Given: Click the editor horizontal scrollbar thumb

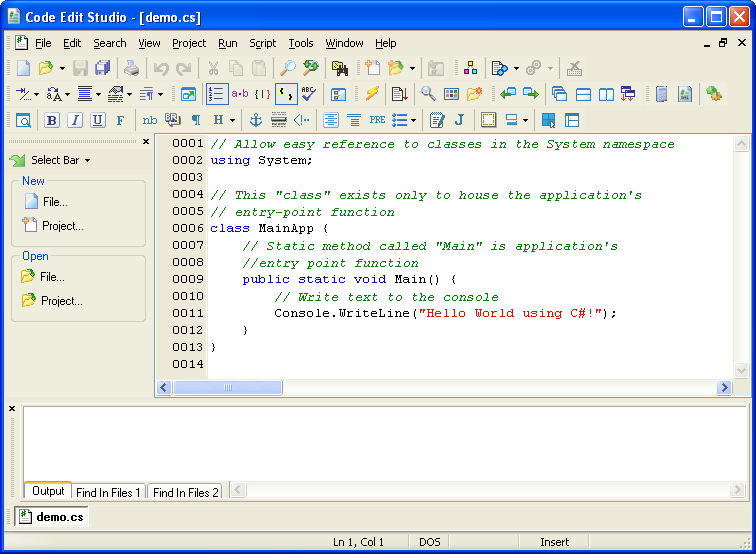Looking at the screenshot, I should pos(226,387).
